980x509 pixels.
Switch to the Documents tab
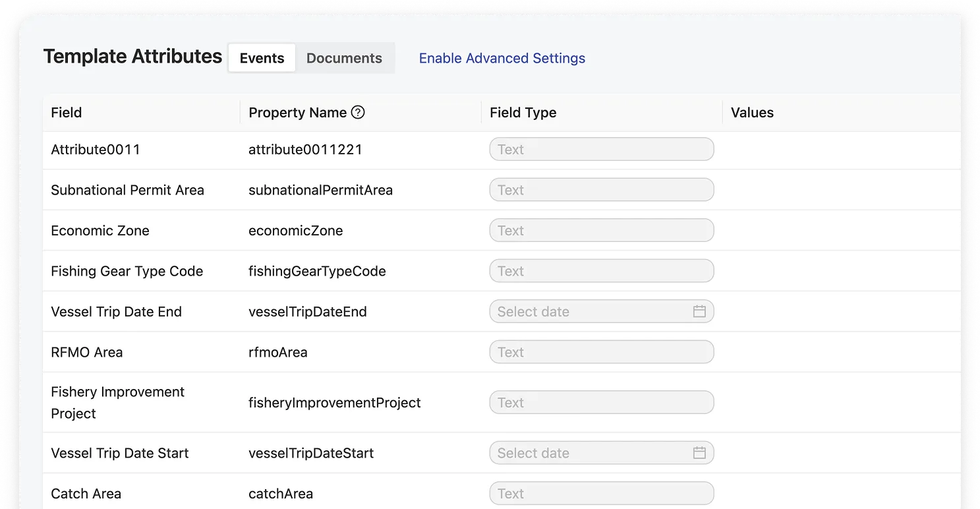click(344, 58)
